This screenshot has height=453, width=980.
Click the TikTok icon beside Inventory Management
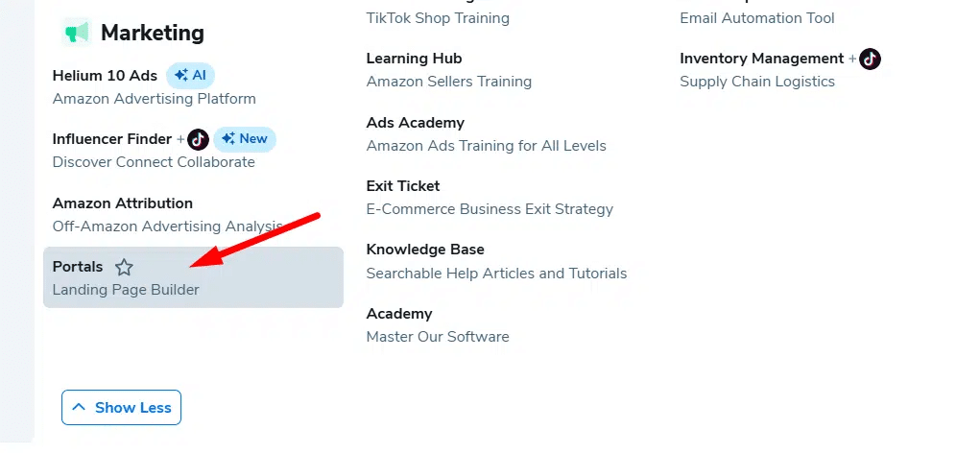870,59
